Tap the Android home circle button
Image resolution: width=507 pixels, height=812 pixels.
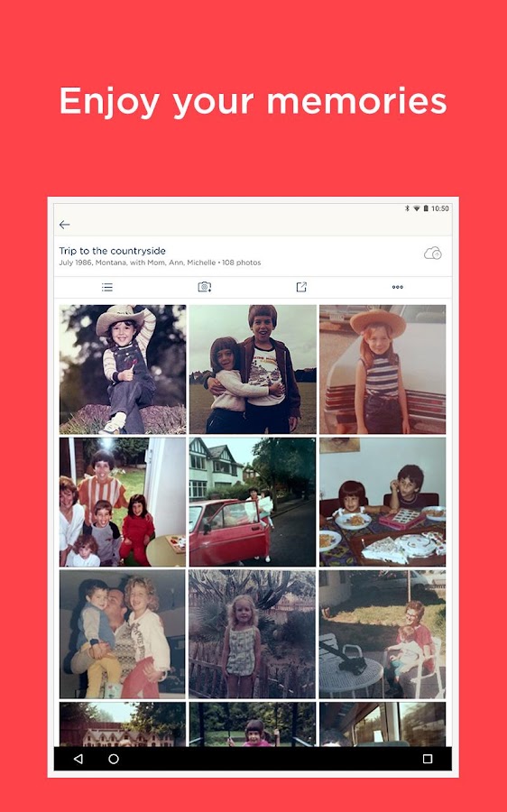(114, 759)
